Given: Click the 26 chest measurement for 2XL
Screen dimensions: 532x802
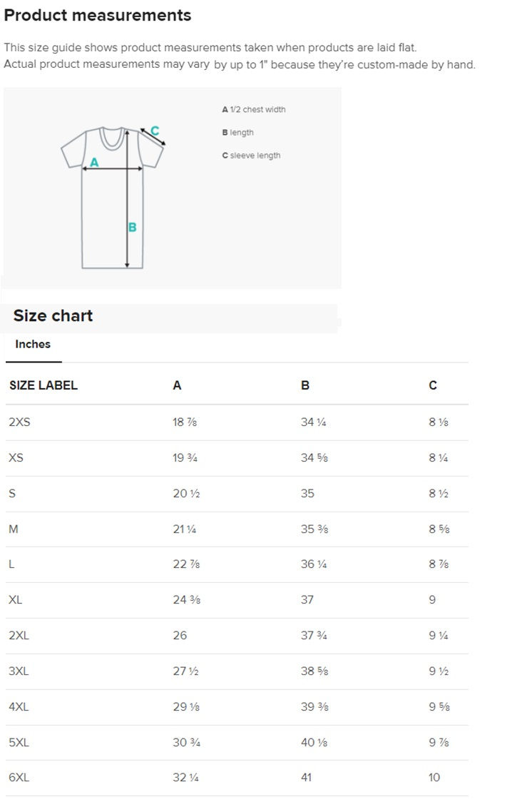Looking at the screenshot, I should 180,636.
